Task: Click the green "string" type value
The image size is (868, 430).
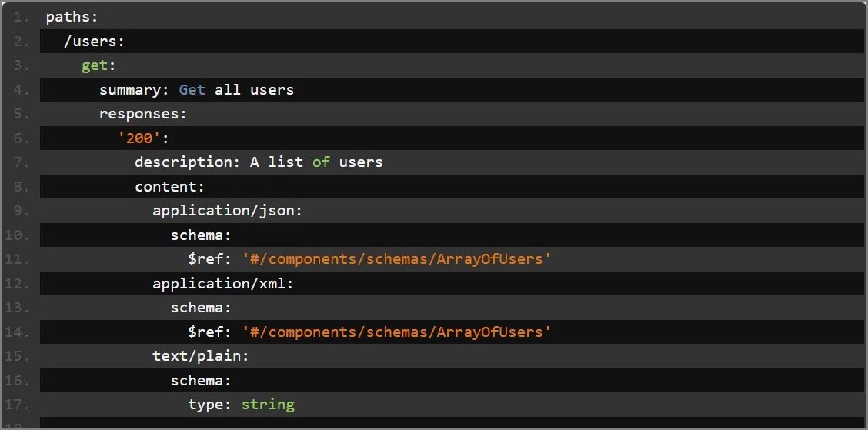Action: point(268,405)
